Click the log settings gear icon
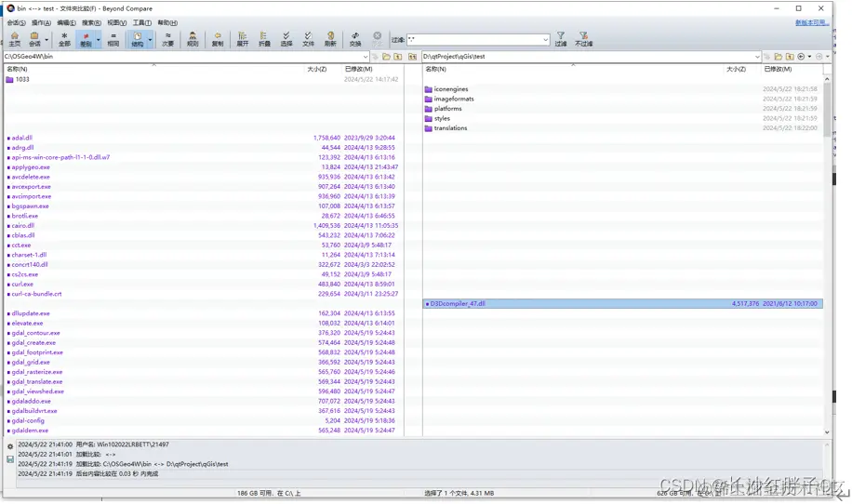 [x=10, y=446]
